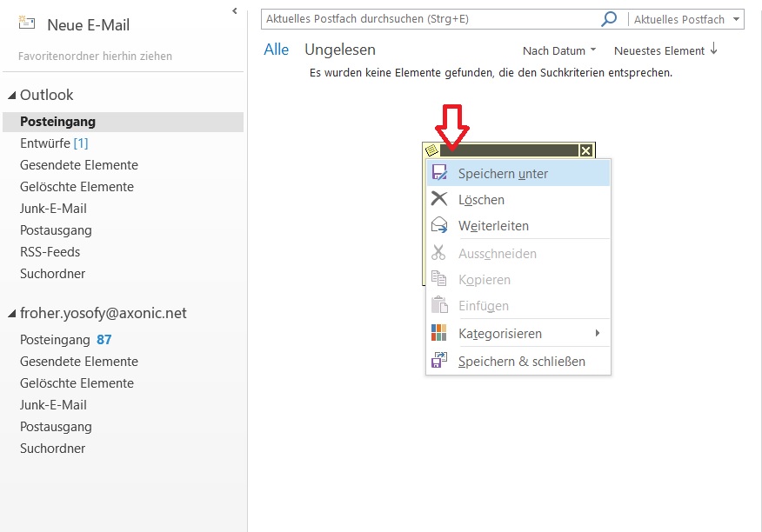The height and width of the screenshot is (532, 762).
Task: Open Junk-E-Mail under Outlook
Action: [123, 209]
